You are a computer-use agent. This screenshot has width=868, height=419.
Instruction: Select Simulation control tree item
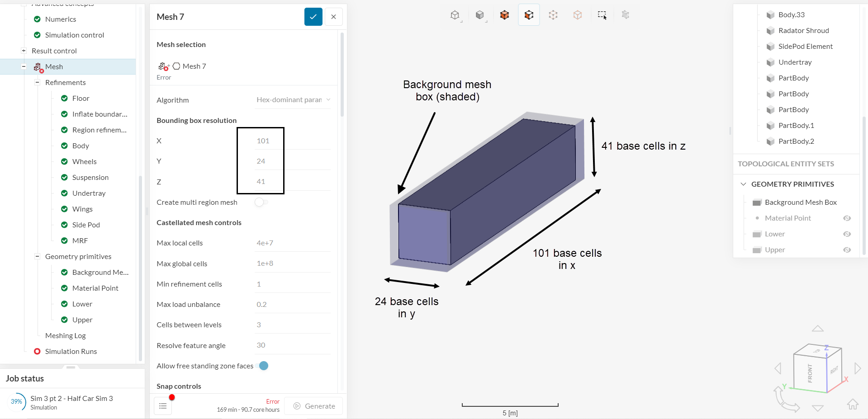[75, 35]
